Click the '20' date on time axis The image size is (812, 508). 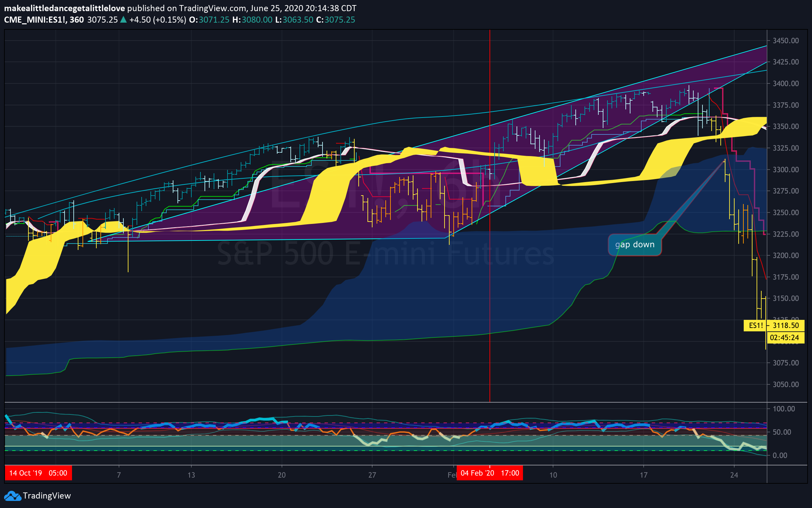(x=282, y=475)
